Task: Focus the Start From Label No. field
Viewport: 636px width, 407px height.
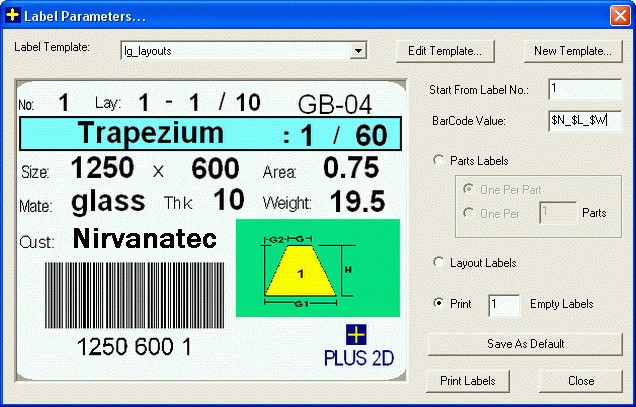Action: 585,89
